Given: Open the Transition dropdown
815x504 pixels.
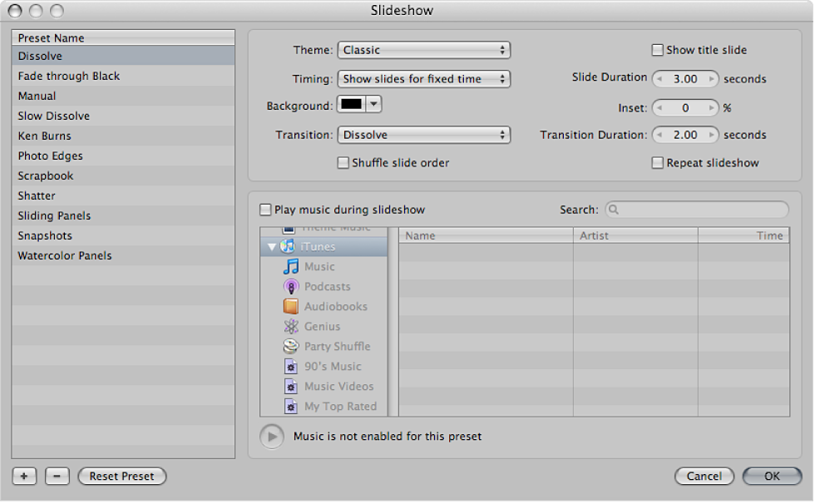Looking at the screenshot, I should (424, 134).
